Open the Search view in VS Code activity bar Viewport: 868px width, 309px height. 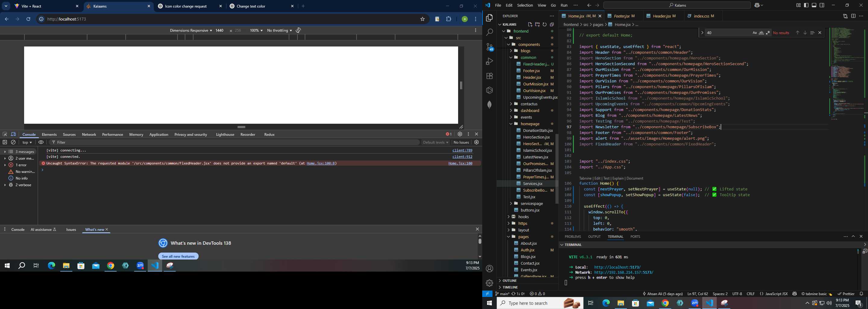[x=489, y=32]
